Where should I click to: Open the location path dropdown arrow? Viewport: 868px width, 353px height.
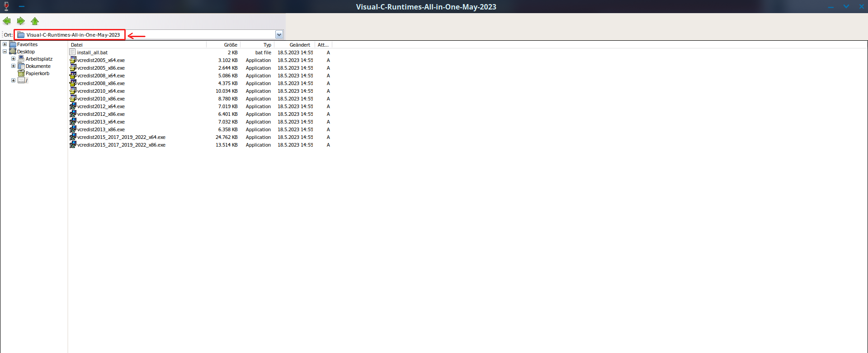(279, 35)
